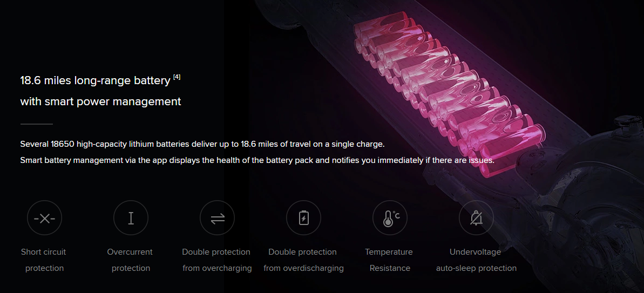This screenshot has width=644, height=293.
Task: Select the overcurrent protection circle icon
Action: pyautogui.click(x=131, y=218)
